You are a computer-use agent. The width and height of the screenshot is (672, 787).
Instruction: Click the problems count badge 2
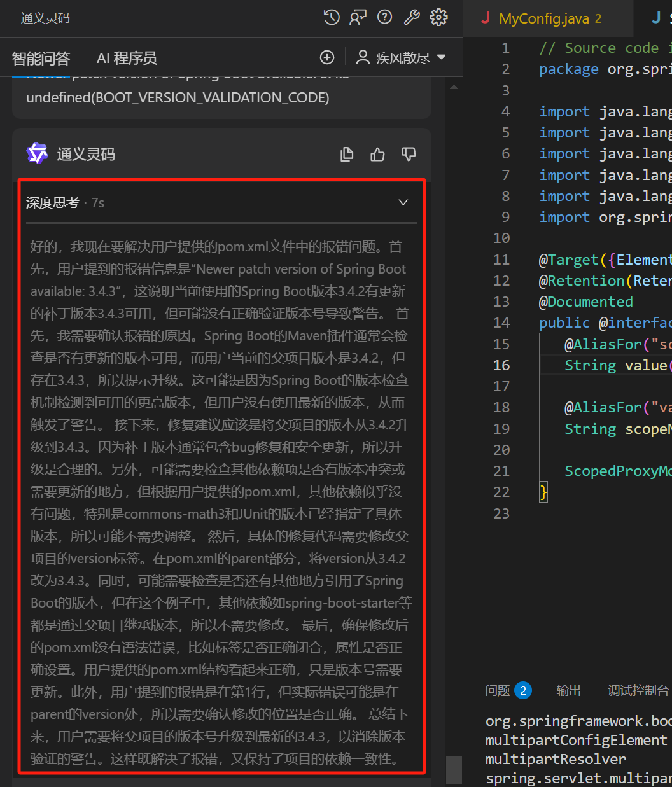pos(523,690)
